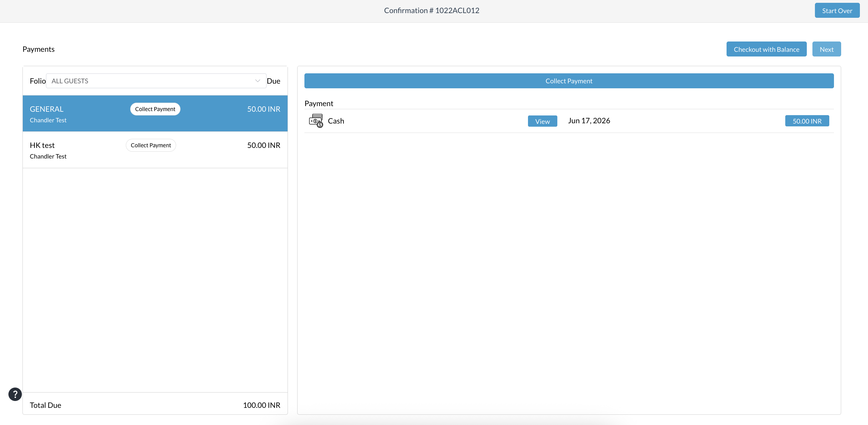The image size is (868, 425).
Task: View the Cash payment details
Action: point(542,121)
